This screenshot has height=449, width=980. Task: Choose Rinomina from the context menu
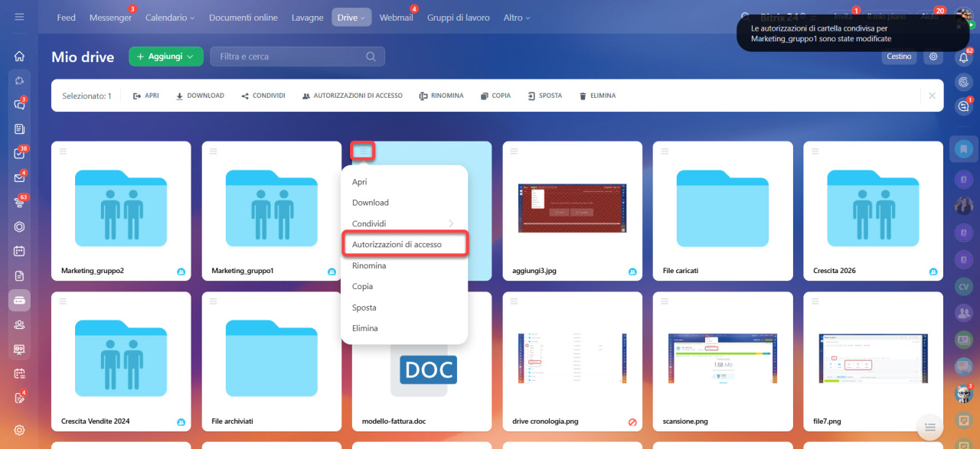coord(369,265)
